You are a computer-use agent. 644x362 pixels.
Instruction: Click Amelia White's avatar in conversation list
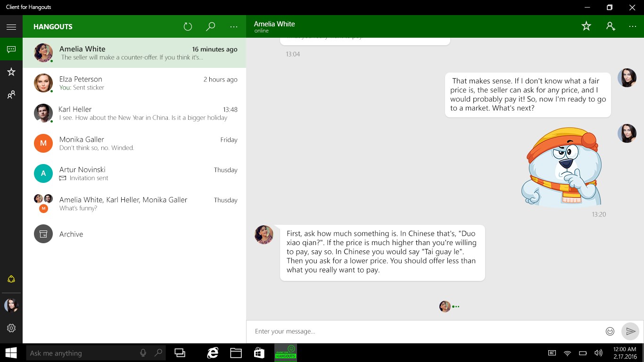(x=43, y=53)
